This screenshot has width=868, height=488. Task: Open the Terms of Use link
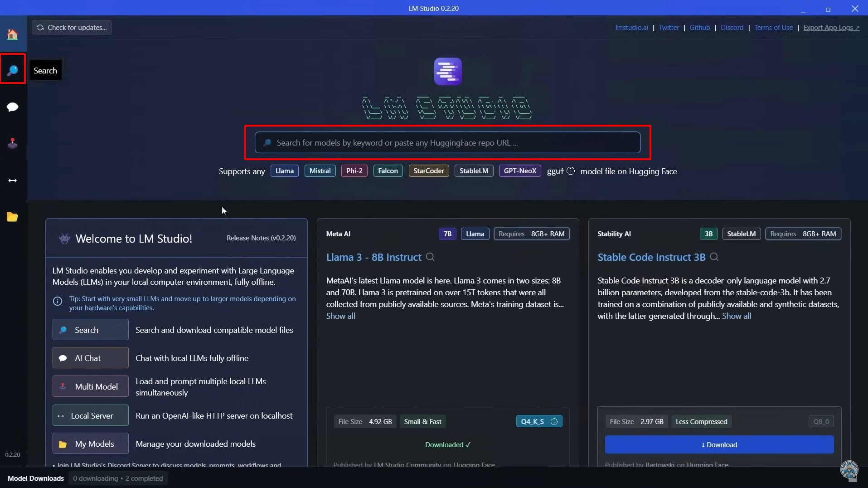coord(773,28)
